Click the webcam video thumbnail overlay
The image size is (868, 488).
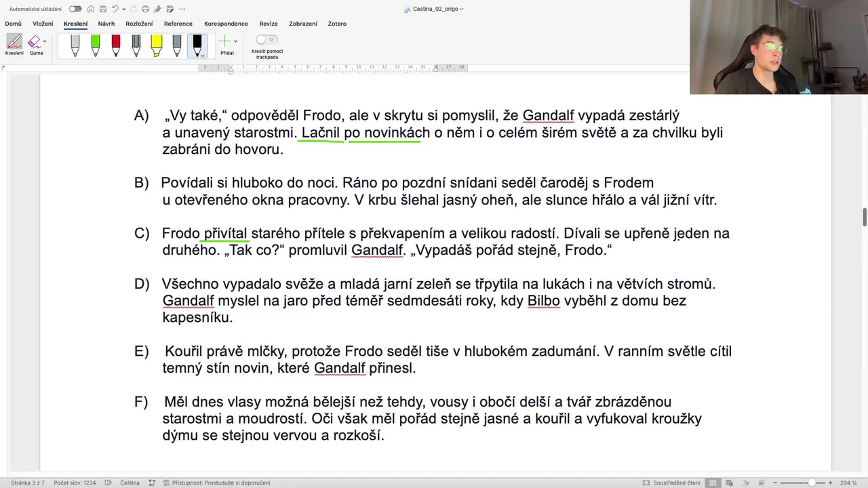778,47
